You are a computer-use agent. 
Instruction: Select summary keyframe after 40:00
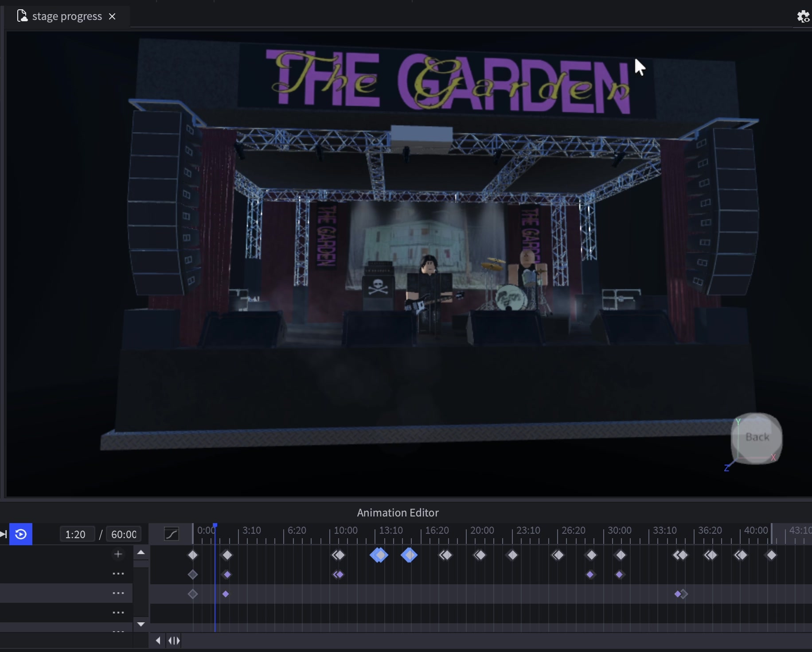tap(772, 555)
